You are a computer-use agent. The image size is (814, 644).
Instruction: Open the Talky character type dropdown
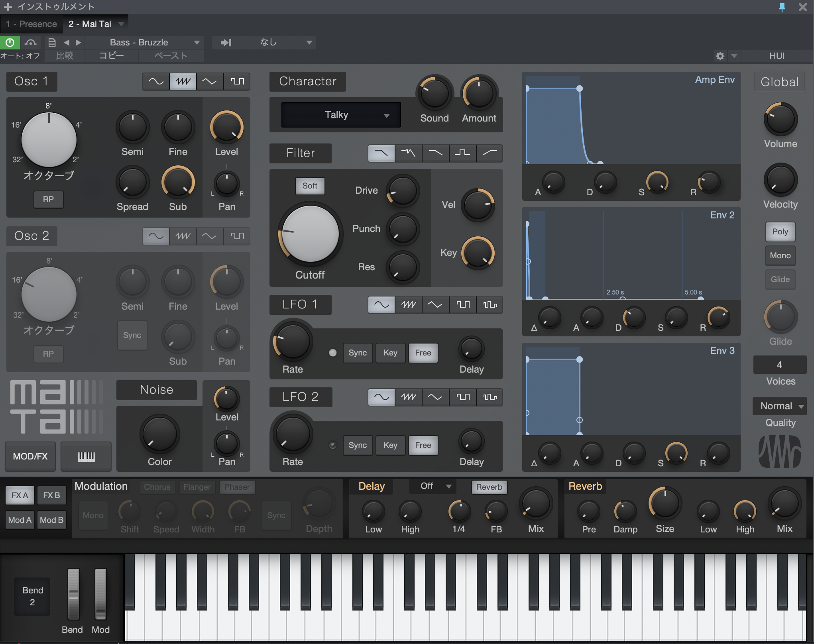coord(341,115)
